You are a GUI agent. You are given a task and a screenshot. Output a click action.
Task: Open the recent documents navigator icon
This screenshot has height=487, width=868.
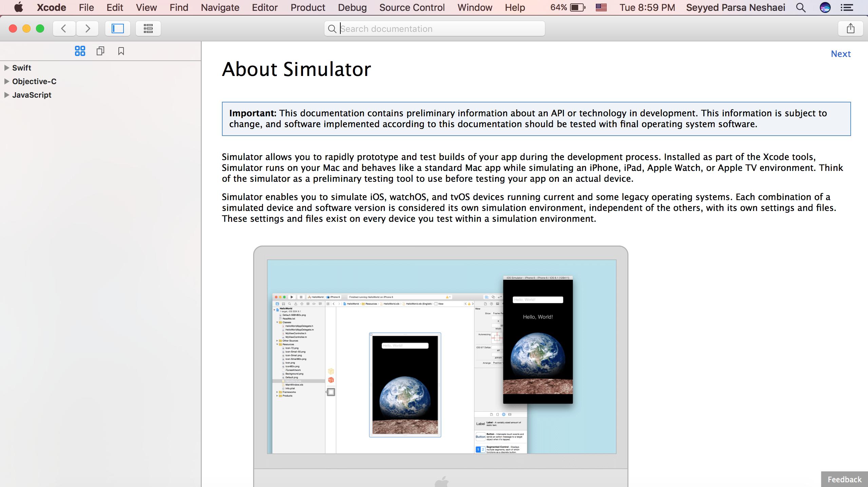[100, 51]
